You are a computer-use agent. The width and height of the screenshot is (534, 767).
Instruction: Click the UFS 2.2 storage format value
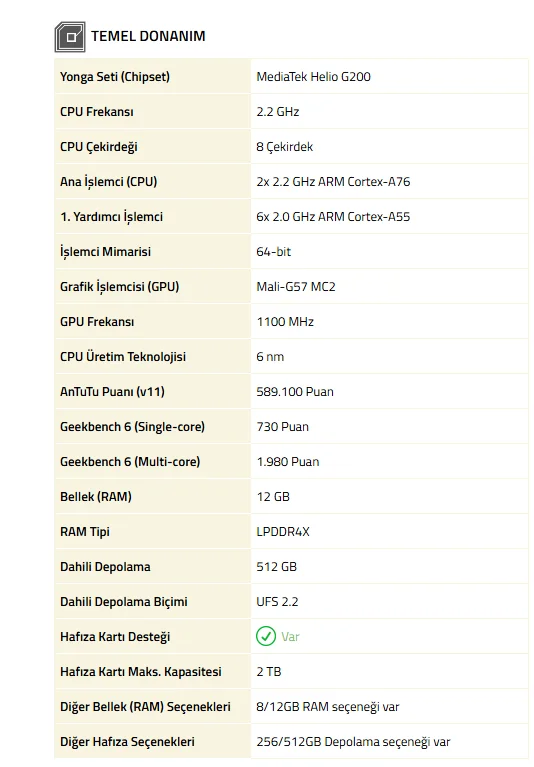click(277, 602)
